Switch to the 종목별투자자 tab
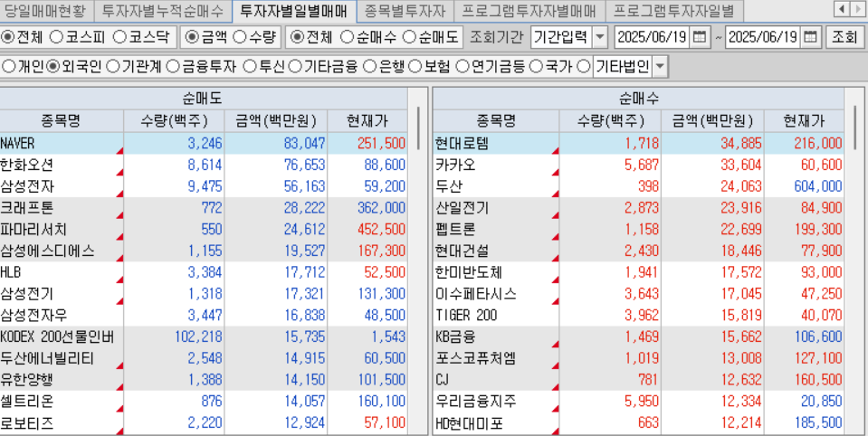The height and width of the screenshot is (436, 868). [x=405, y=9]
